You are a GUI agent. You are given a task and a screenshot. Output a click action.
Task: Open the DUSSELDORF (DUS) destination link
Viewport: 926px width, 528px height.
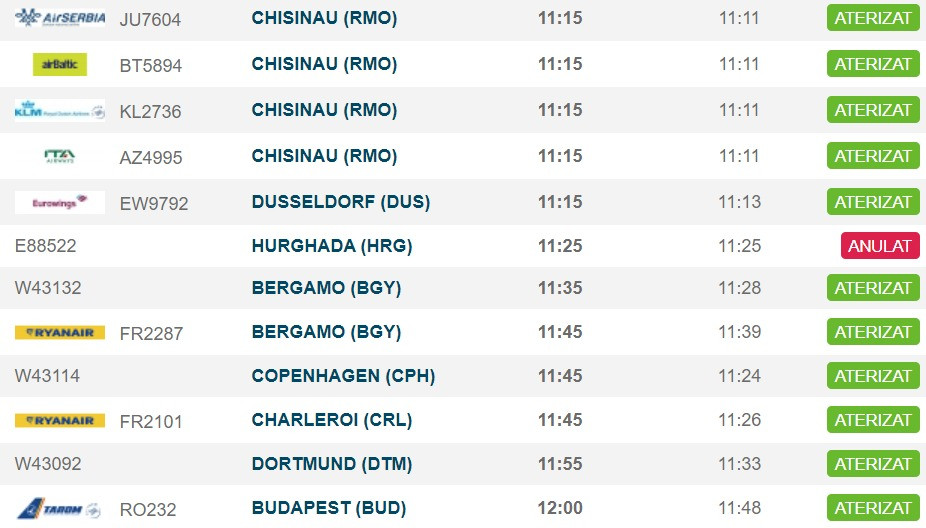click(x=341, y=202)
